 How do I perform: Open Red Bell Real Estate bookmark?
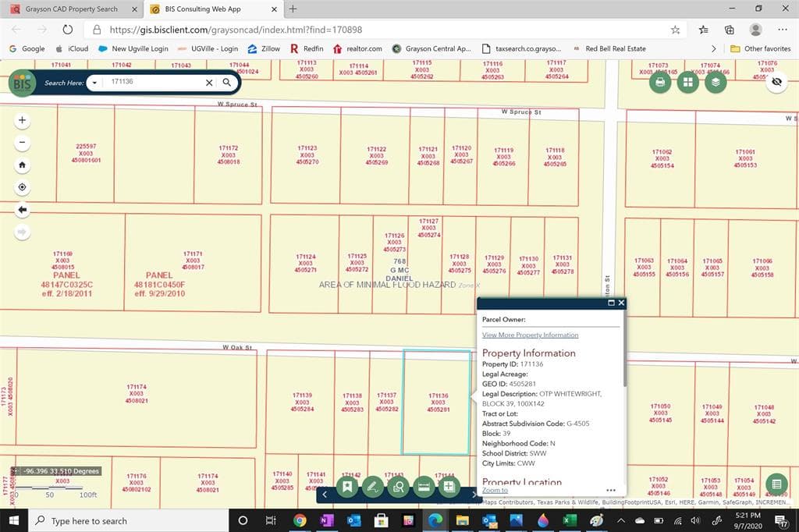pos(609,49)
